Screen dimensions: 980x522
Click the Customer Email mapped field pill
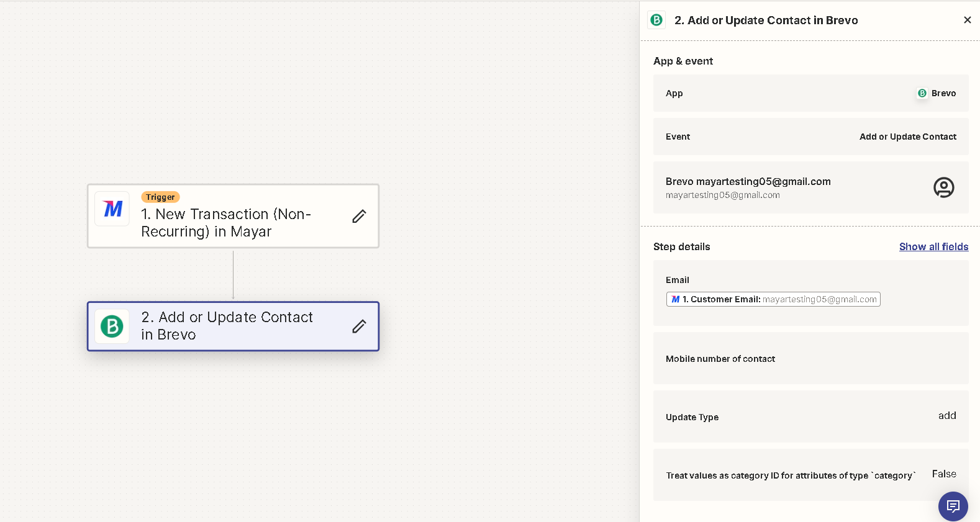pyautogui.click(x=773, y=299)
